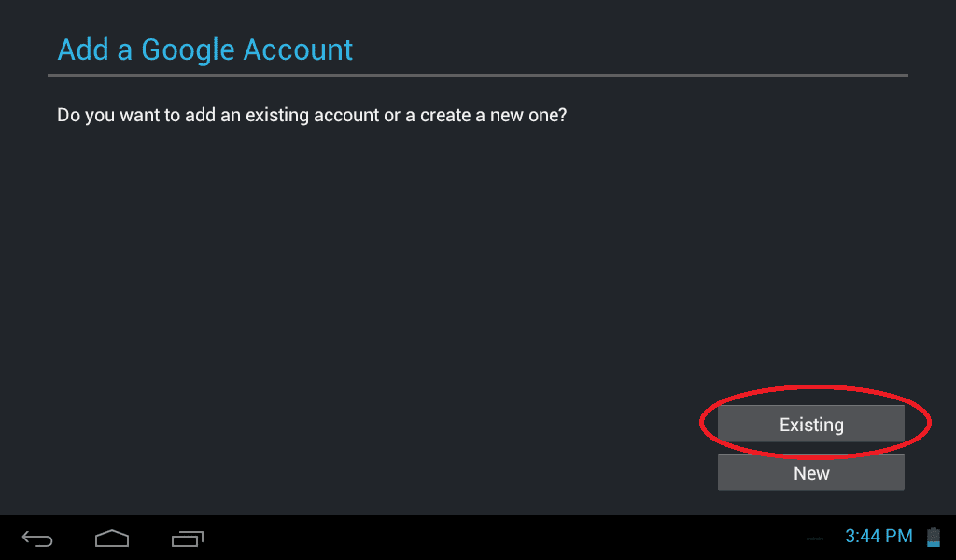The image size is (956, 560).
Task: Tap the Android Back navigation icon
Action: [37, 538]
